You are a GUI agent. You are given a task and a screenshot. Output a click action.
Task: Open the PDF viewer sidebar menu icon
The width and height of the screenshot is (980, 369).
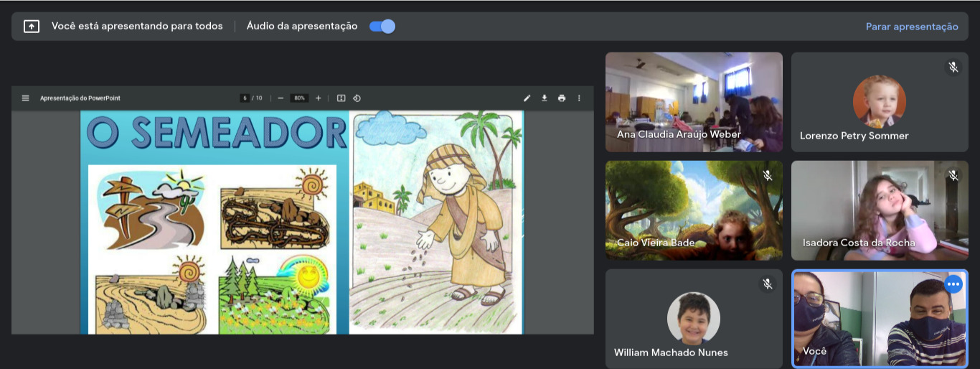(x=25, y=98)
